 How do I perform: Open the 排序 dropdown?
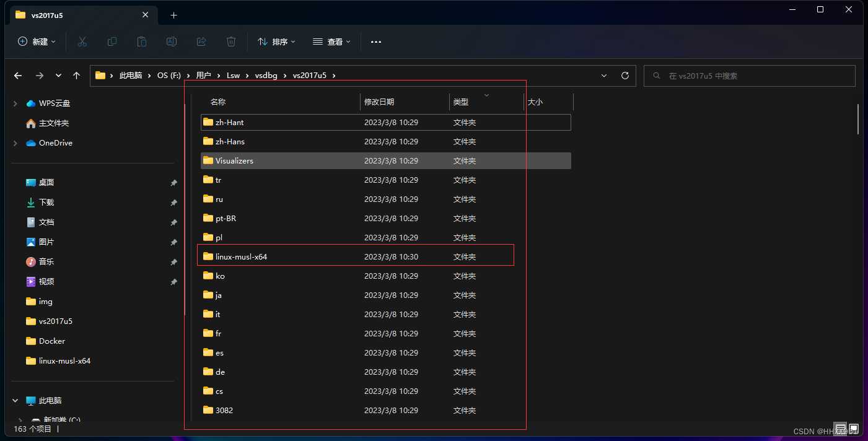coord(275,41)
